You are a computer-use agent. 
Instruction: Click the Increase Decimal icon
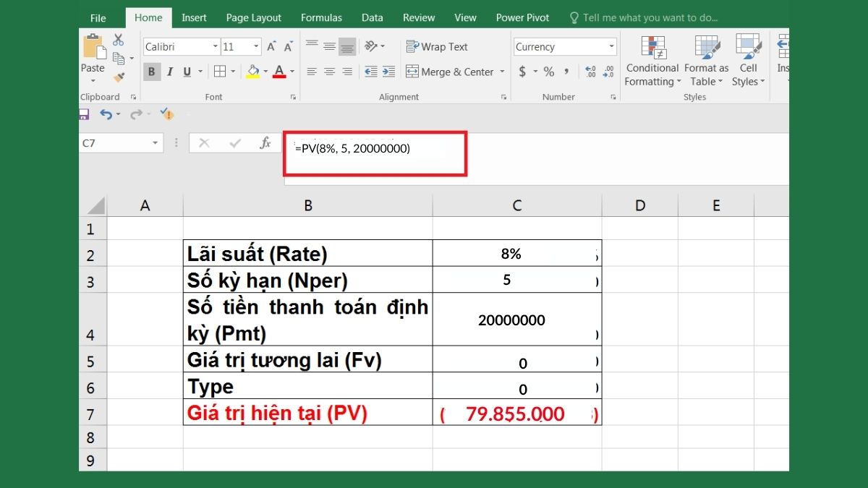[x=590, y=72]
